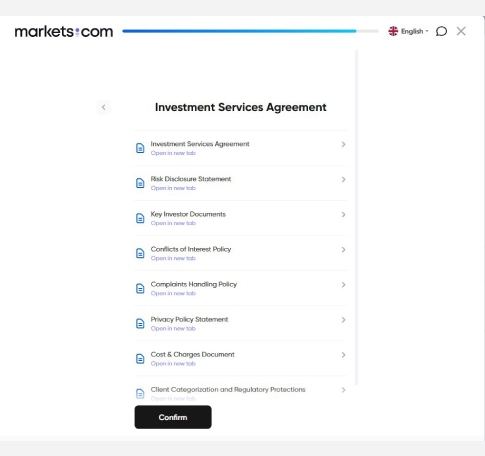Open Investment Services Agreement in new tab
485x456 pixels.
pos(173,153)
